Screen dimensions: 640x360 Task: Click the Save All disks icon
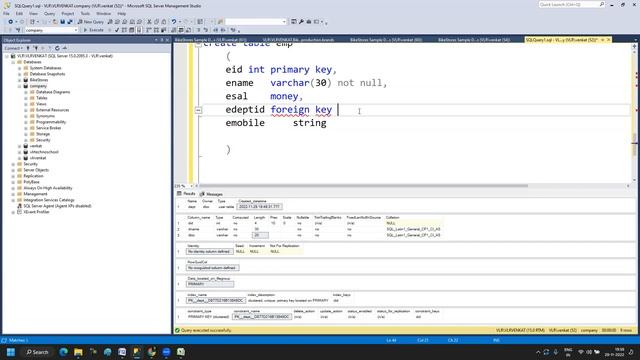[x=70, y=22]
